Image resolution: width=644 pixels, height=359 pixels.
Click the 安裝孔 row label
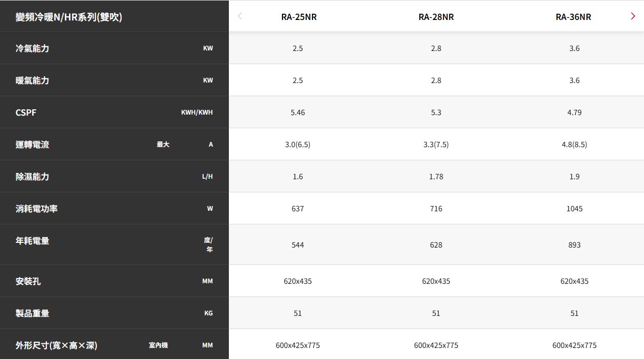28,281
